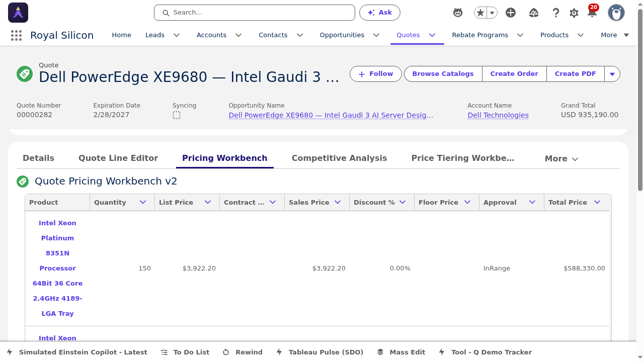Expand the Leads nav dropdown chevron

point(177,35)
